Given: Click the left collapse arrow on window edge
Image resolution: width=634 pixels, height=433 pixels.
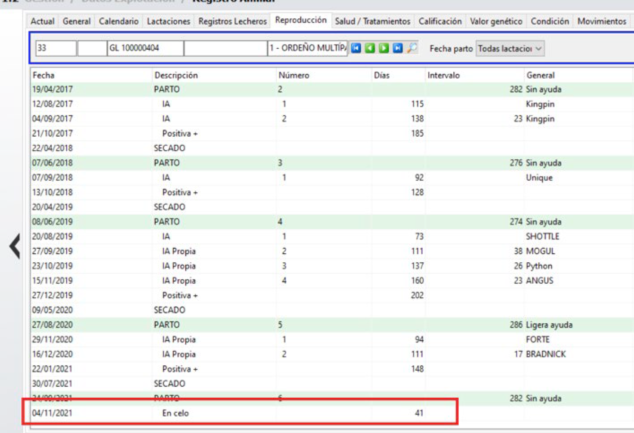Looking at the screenshot, I should tap(14, 247).
